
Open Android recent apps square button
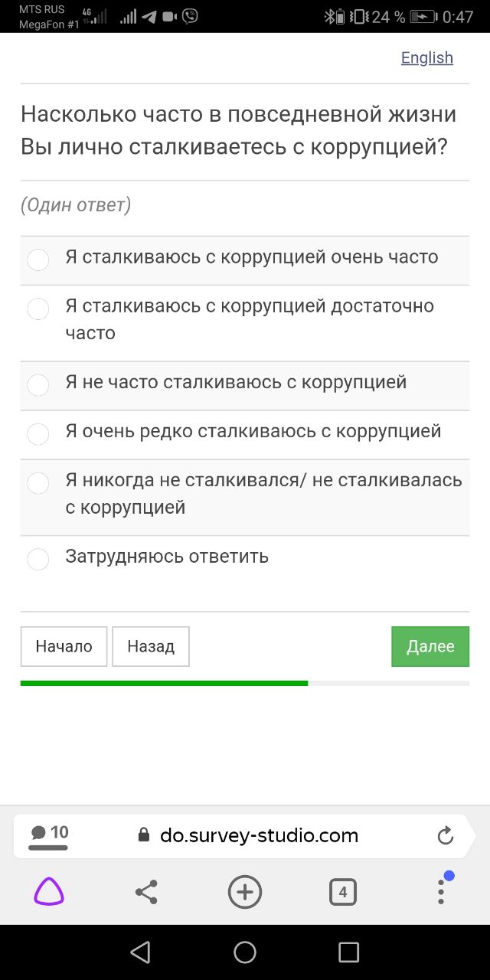pyautogui.click(x=348, y=952)
